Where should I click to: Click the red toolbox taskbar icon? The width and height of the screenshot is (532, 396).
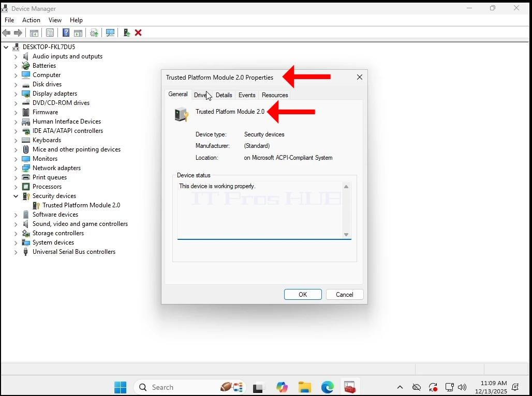click(349, 387)
